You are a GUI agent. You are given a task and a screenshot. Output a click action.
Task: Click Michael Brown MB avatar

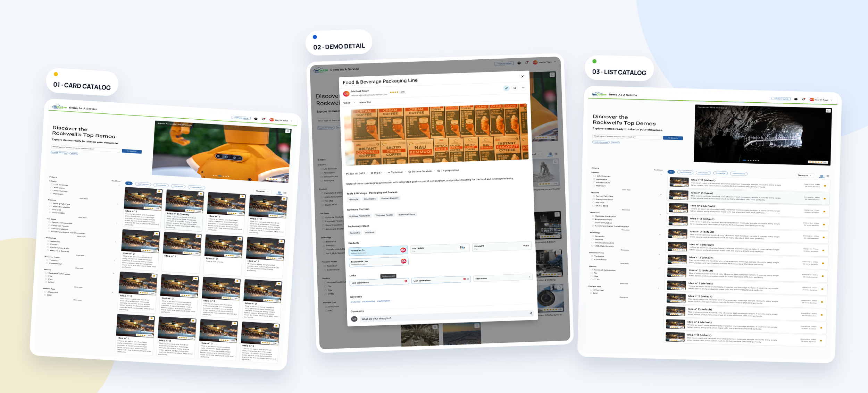346,94
